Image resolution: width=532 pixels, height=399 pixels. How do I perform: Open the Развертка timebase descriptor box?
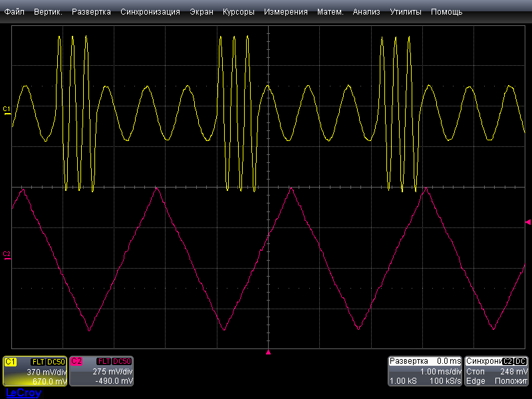tap(425, 371)
